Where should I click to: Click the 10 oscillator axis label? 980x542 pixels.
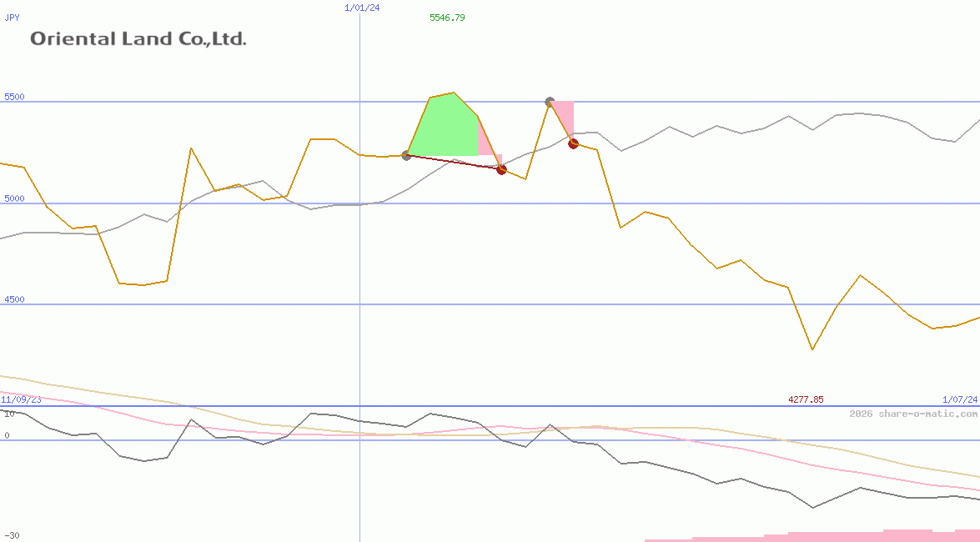point(9,414)
